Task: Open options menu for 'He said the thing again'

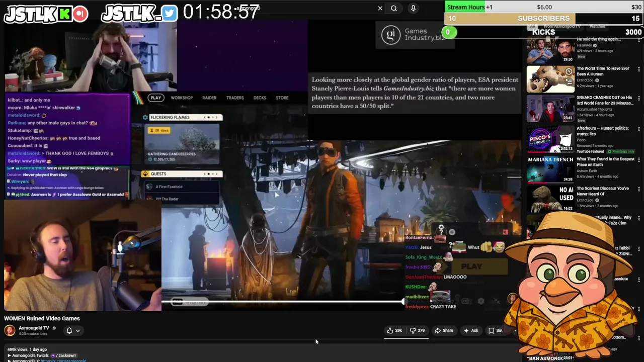Action: [x=639, y=40]
